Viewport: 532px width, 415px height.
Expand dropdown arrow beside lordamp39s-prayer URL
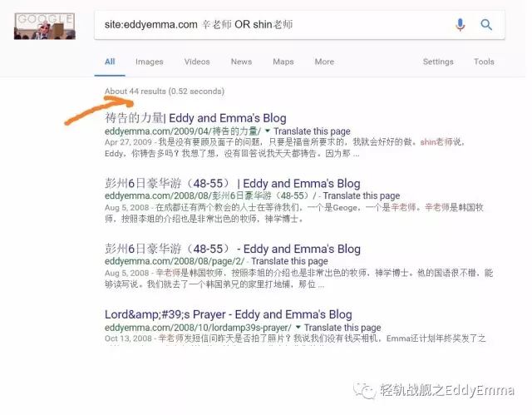click(298, 327)
